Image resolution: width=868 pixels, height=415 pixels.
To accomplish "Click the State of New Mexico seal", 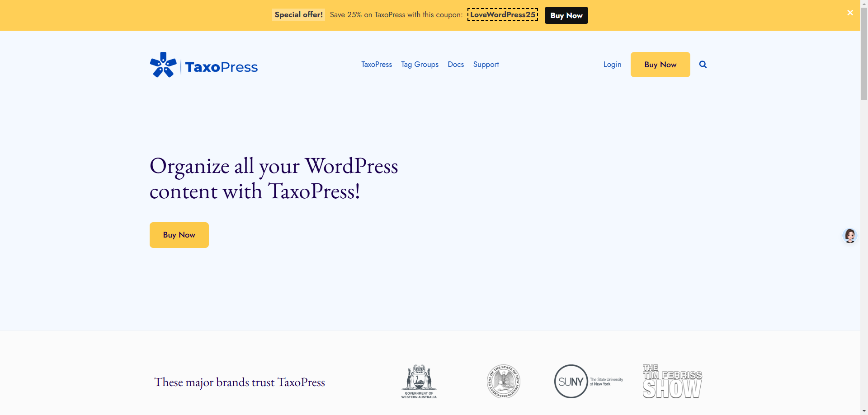I will click(x=503, y=382).
